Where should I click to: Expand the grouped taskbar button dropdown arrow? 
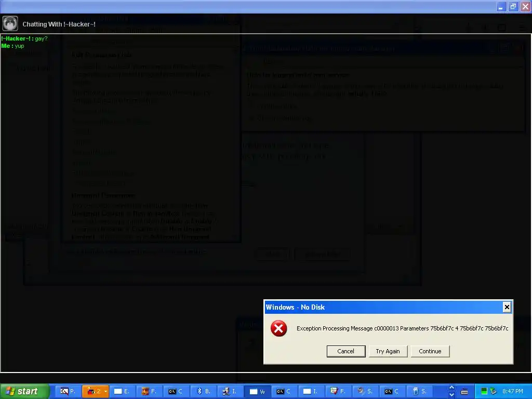pyautogui.click(x=105, y=391)
